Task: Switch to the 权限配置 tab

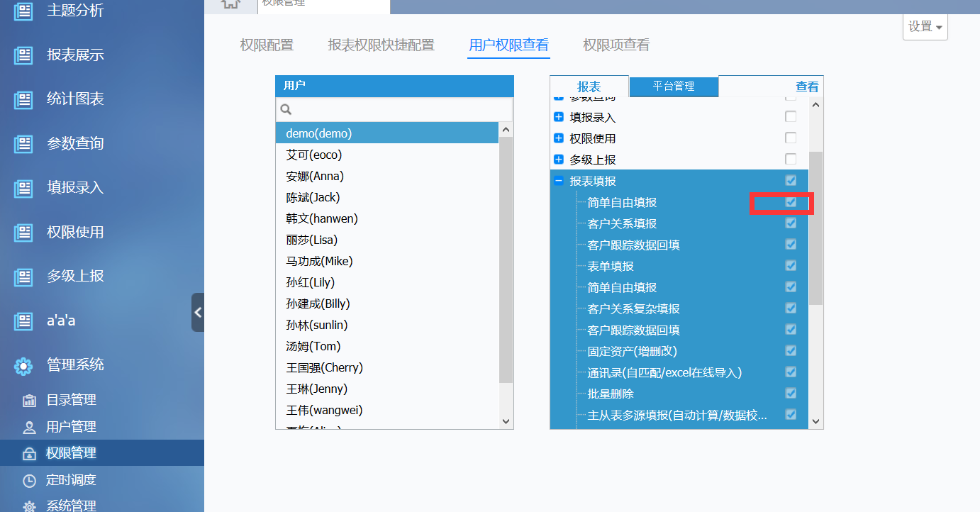Action: 267,45
